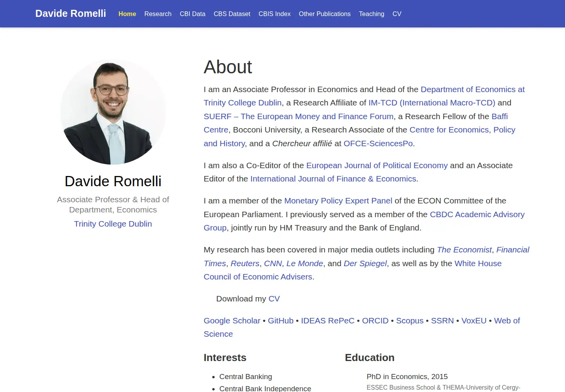Open Reuters coverage link
565x392 pixels.
(245, 263)
